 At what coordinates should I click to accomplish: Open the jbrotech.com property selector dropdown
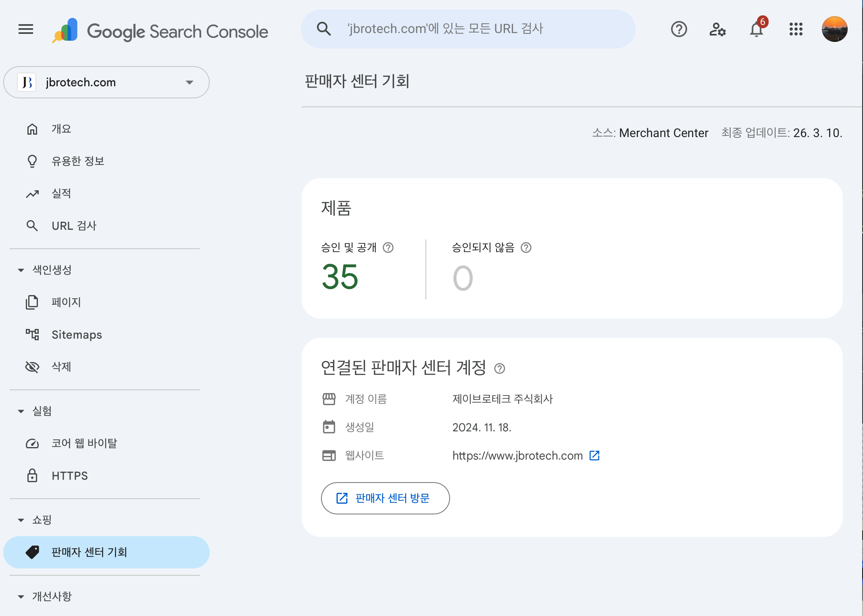106,82
